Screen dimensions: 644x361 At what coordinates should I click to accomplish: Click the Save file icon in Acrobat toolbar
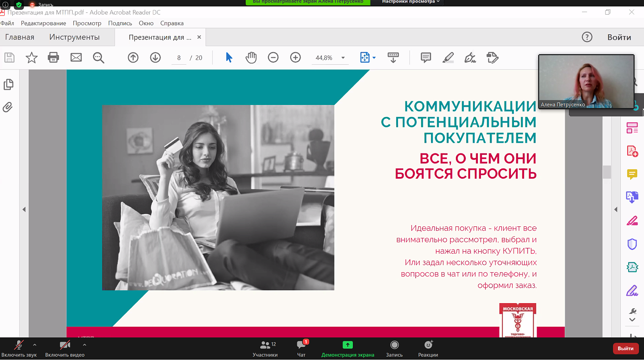tap(9, 57)
